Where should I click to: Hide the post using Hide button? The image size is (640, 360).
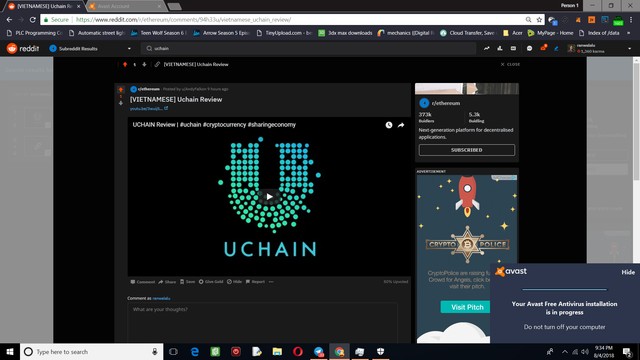235,282
